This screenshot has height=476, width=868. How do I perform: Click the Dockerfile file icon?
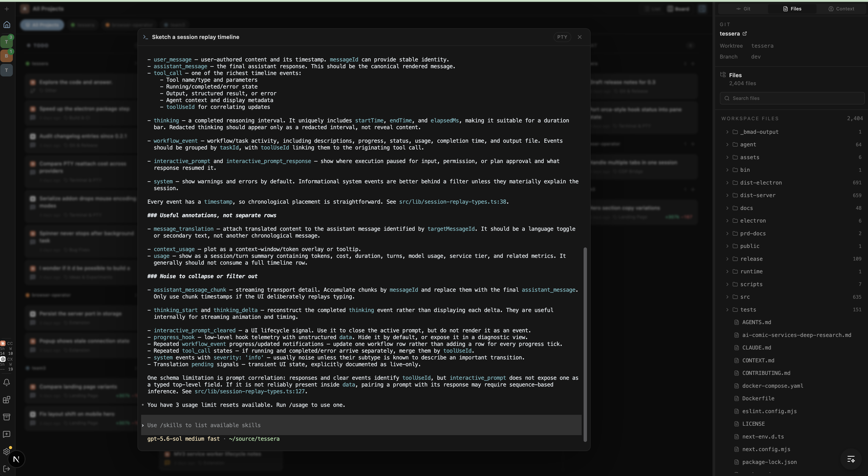(x=737, y=399)
